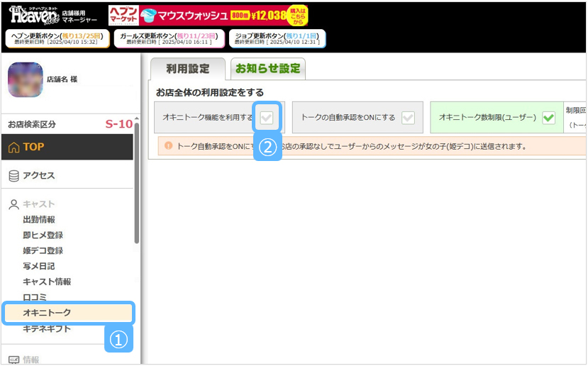Click the sidebar vertical scrollbar

[136, 183]
